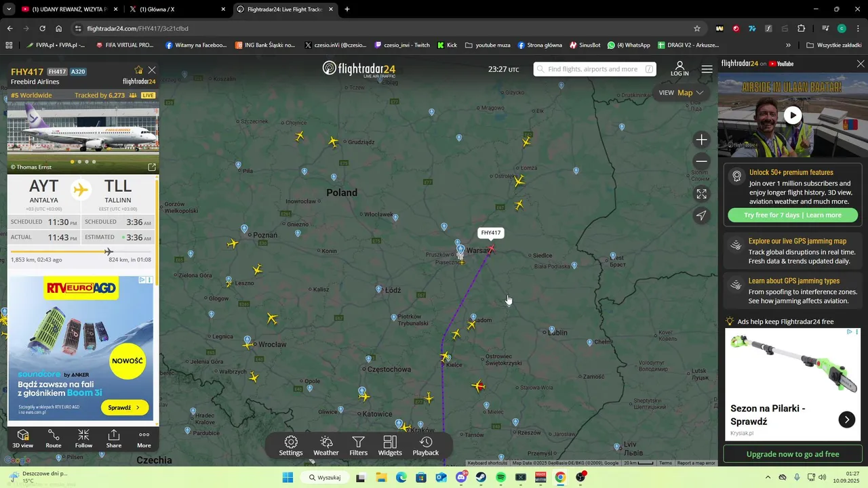Enter fullscreen map mode

(x=702, y=194)
